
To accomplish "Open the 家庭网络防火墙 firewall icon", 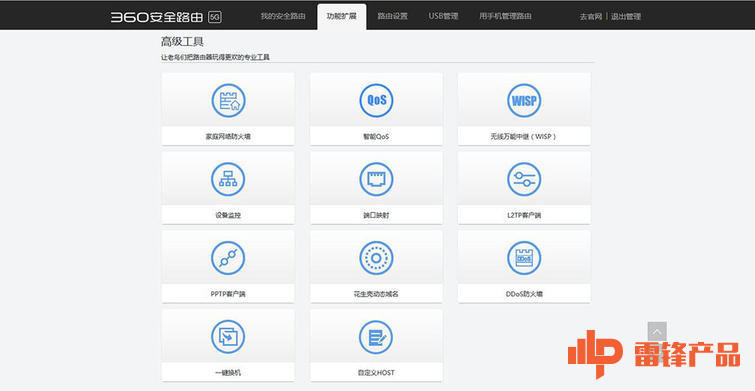I will pos(228,101).
